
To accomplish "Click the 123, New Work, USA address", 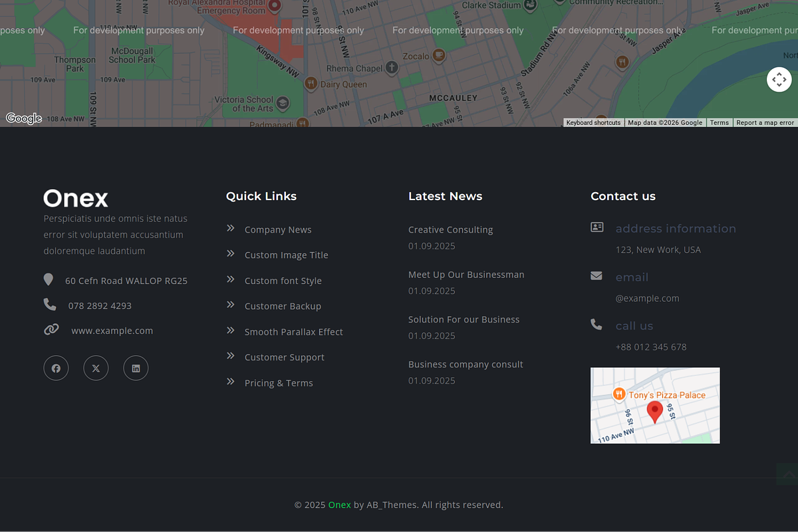I will [x=658, y=250].
